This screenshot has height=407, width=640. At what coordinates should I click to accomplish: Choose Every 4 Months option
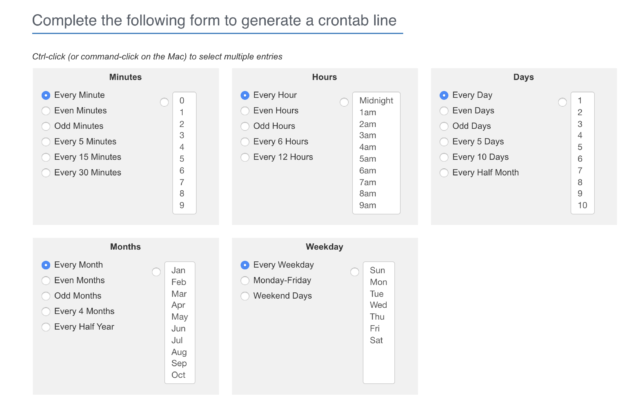tap(46, 311)
